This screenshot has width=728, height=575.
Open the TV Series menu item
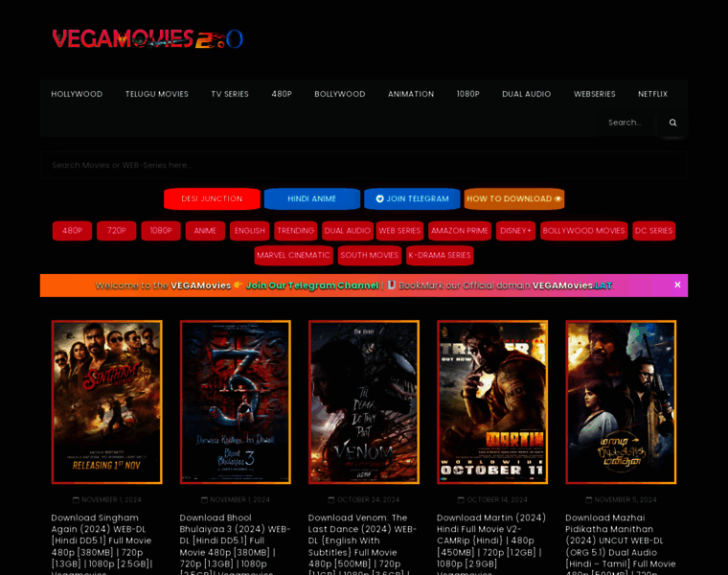click(x=230, y=94)
